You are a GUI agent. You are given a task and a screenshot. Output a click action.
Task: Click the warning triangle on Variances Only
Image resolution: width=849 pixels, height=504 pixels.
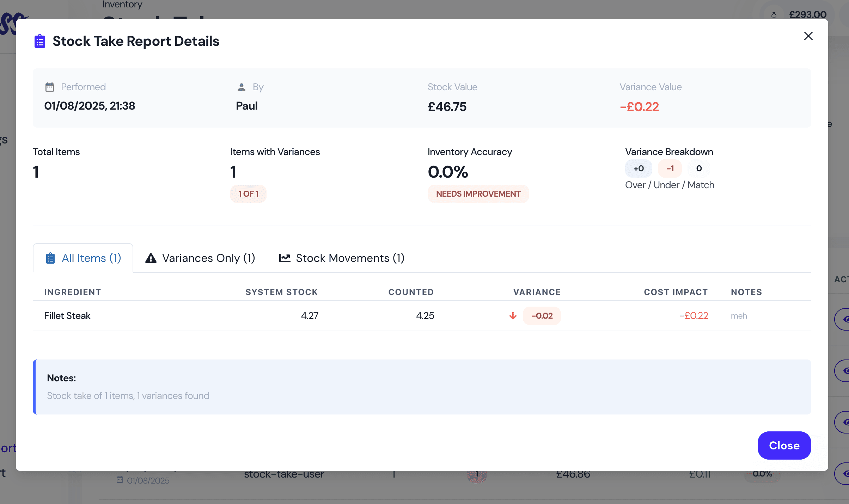click(x=151, y=258)
